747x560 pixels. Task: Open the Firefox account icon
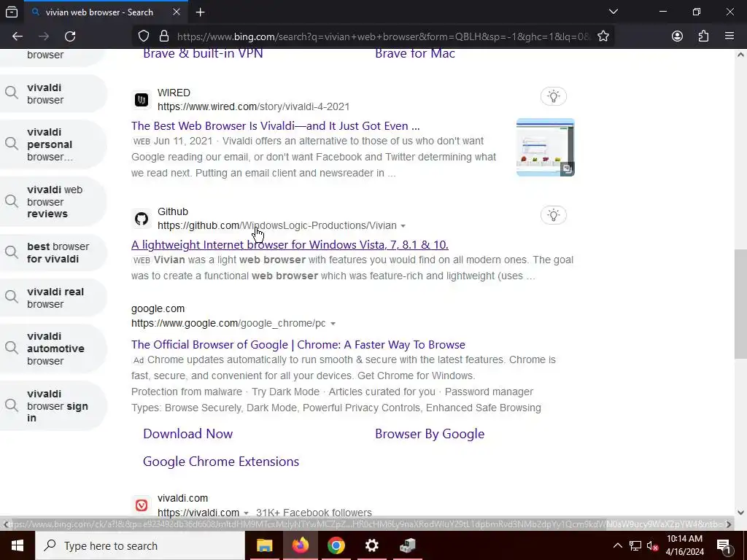pos(677,36)
